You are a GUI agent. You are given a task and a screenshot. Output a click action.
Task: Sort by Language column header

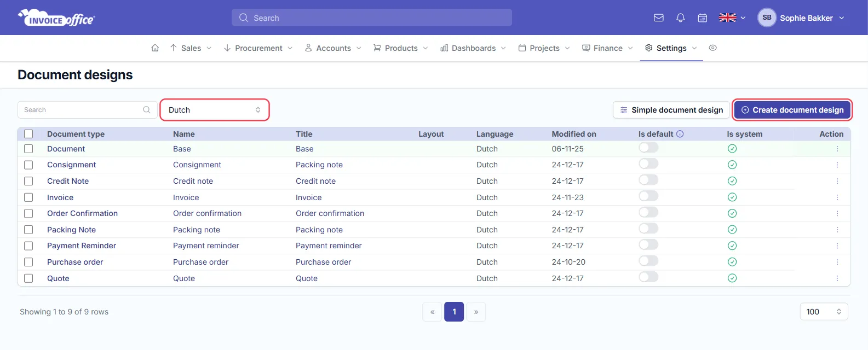coord(495,134)
